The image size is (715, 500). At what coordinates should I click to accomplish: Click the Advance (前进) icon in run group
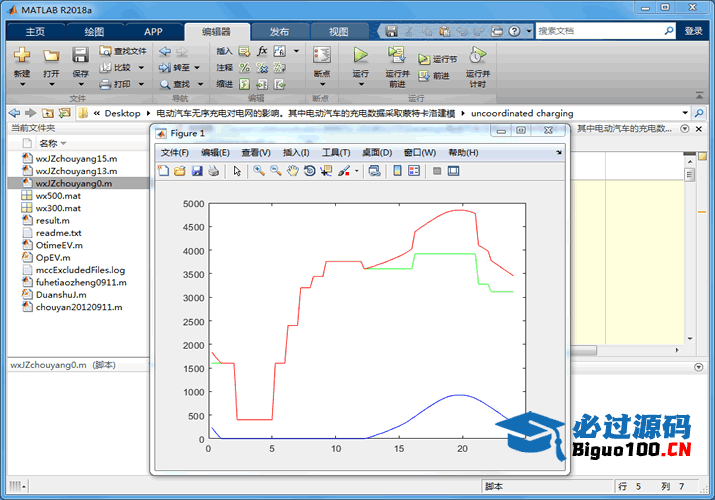[424, 76]
